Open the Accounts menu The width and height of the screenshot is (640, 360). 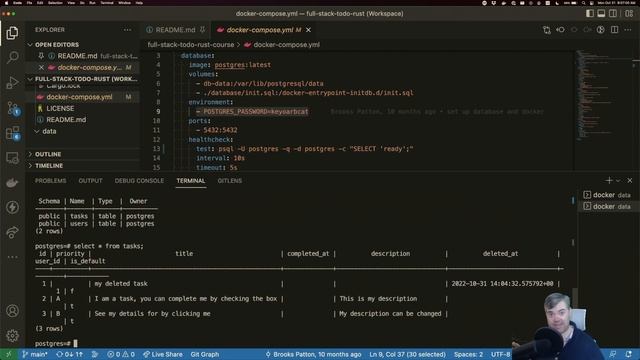[x=12, y=311]
